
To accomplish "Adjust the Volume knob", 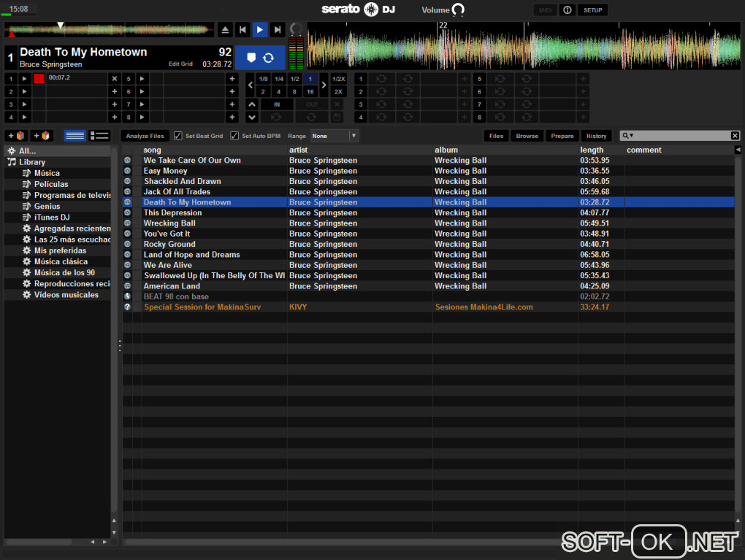I will [458, 10].
